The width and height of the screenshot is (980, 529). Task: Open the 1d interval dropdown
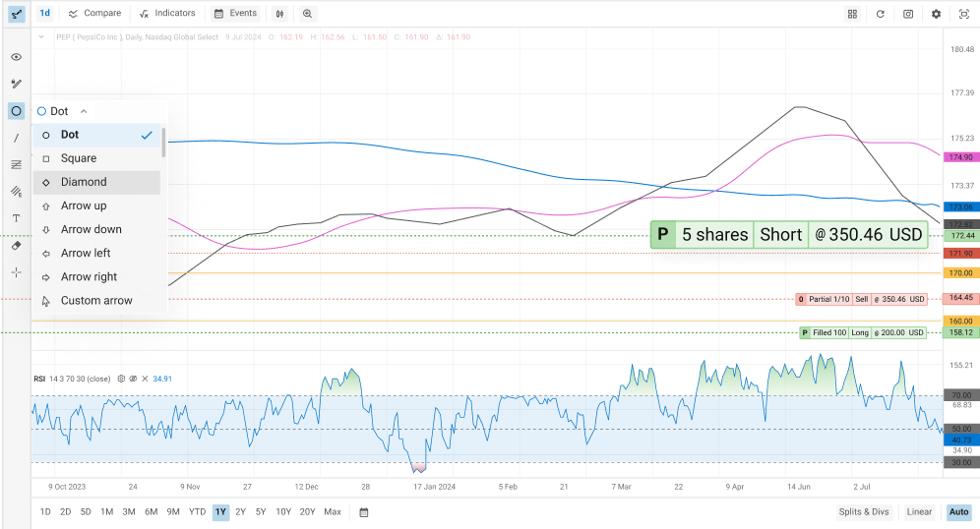point(45,14)
